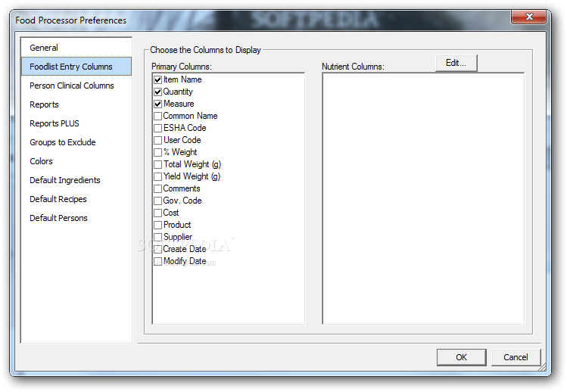Tick the Gov. Code checkbox

coord(157,201)
